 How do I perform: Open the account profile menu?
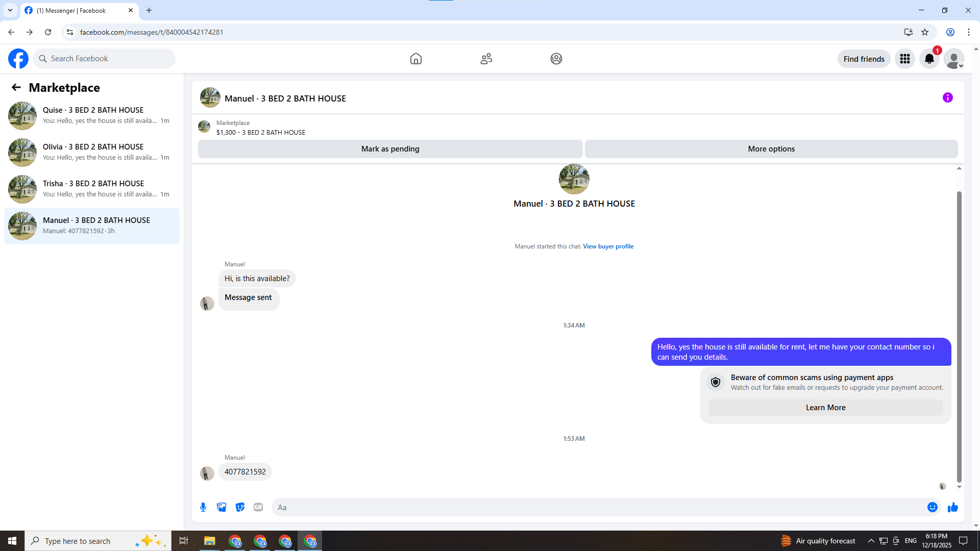954,59
